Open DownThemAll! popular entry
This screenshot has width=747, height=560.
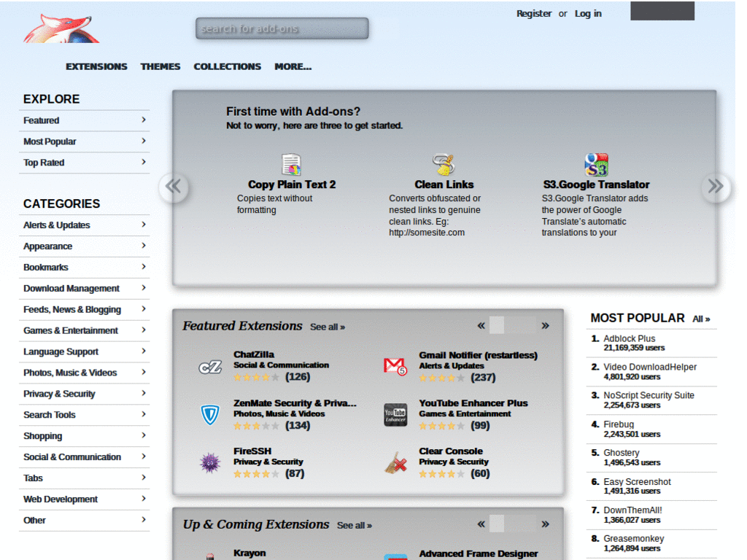point(632,510)
